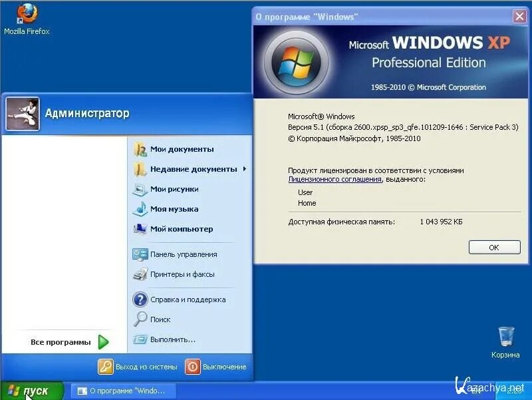
Task: Open the Панель управления icon
Action: (140, 254)
